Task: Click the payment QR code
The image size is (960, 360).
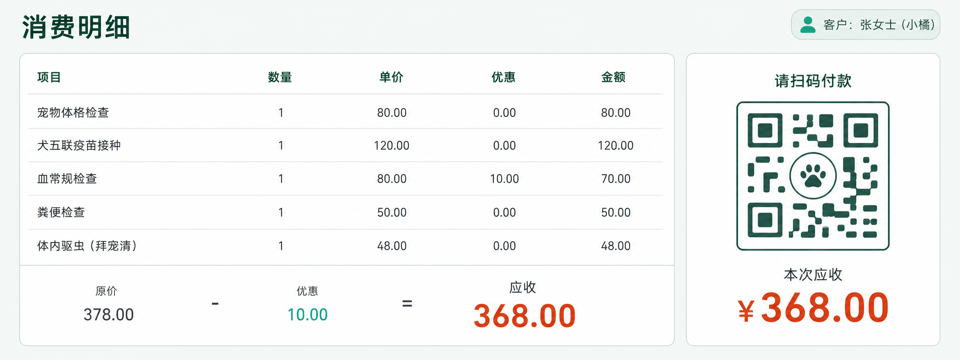Action: pyautogui.click(x=812, y=176)
